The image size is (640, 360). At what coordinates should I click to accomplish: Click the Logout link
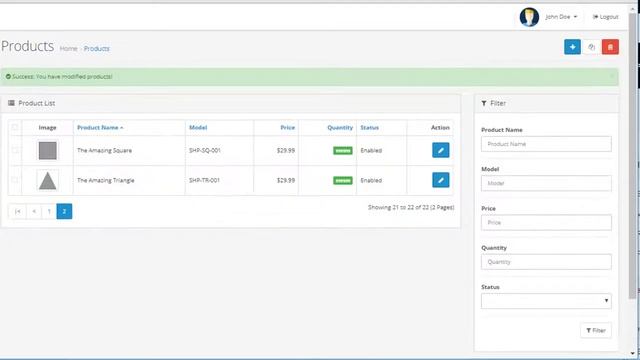click(606, 17)
